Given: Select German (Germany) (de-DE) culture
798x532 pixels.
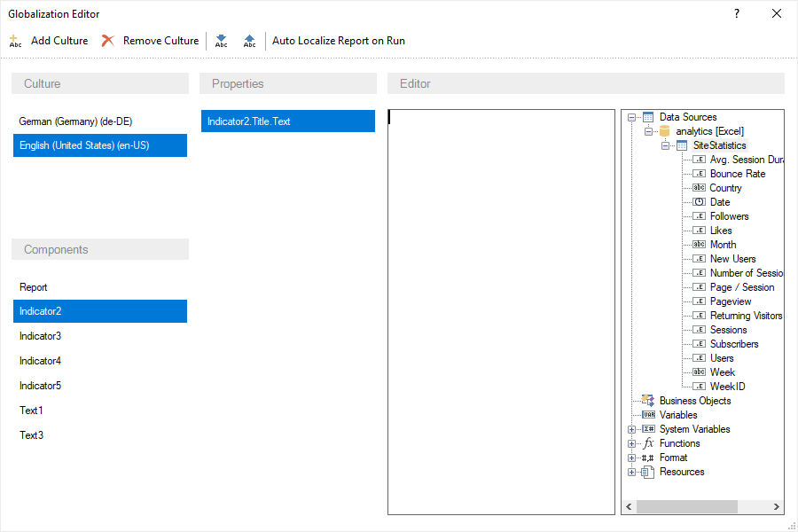Looking at the screenshot, I should pyautogui.click(x=100, y=121).
